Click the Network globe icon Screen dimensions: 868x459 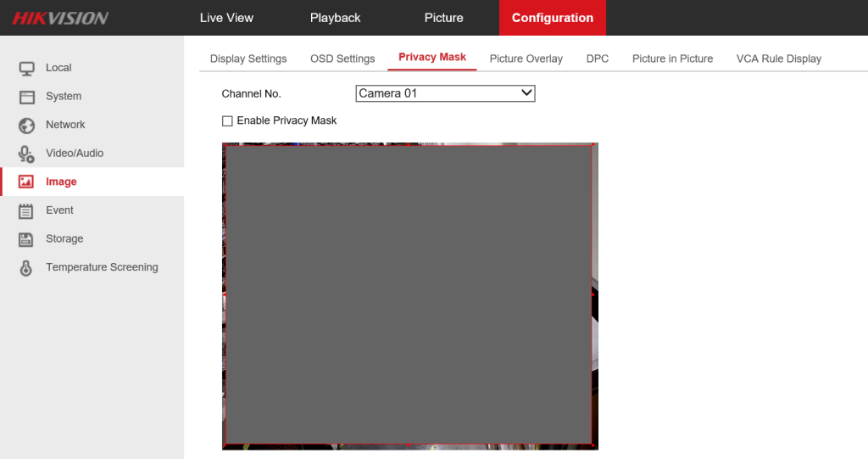26,126
